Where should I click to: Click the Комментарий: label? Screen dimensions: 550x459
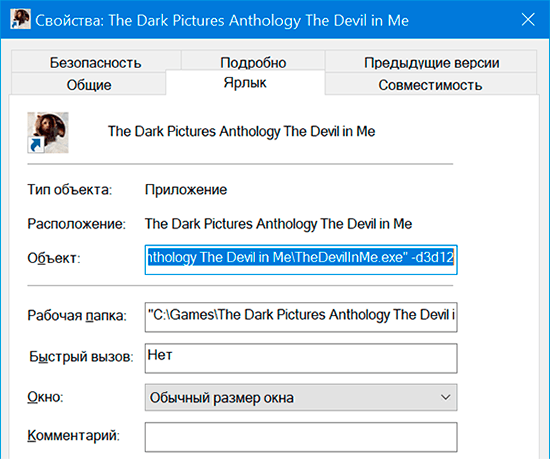pyautogui.click(x=73, y=436)
